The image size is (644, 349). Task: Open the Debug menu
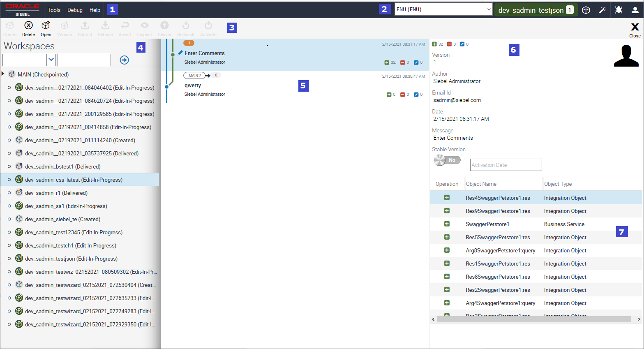point(75,10)
